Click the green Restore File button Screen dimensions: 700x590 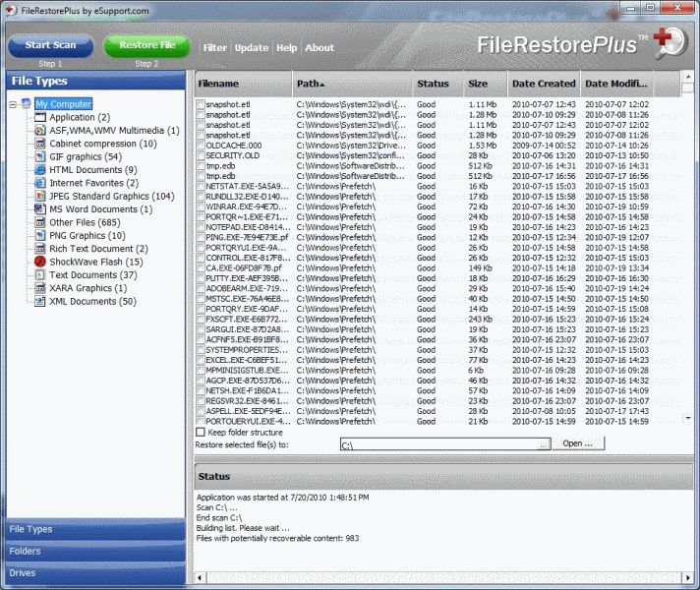[146, 45]
